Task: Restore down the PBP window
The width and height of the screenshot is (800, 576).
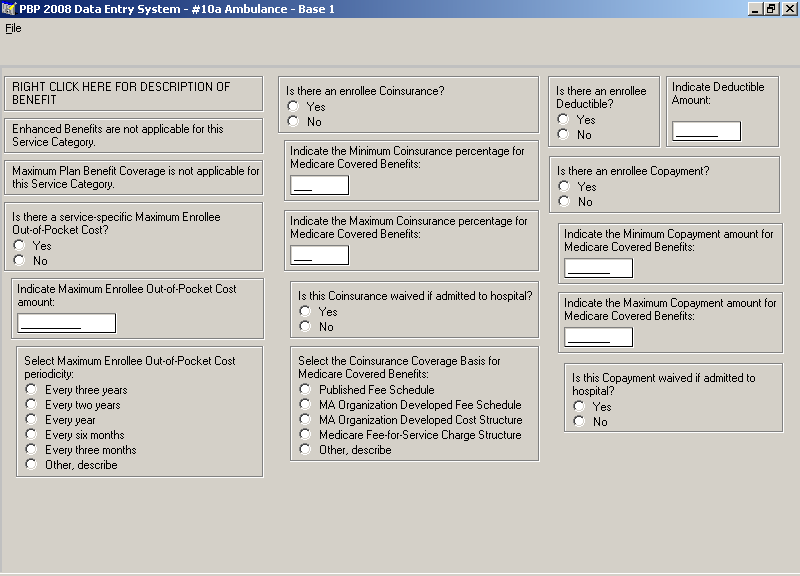Action: (770, 9)
